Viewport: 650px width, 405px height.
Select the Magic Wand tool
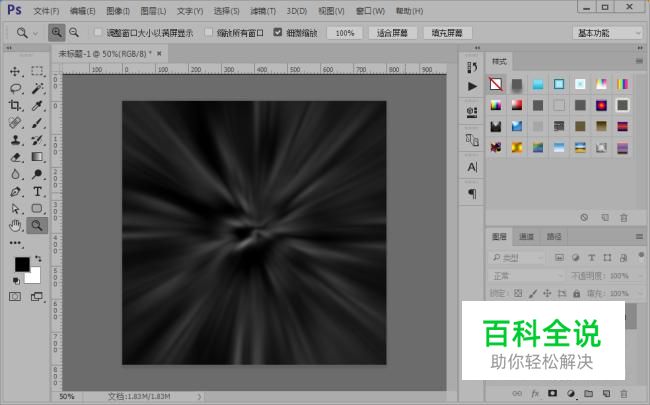[37, 88]
